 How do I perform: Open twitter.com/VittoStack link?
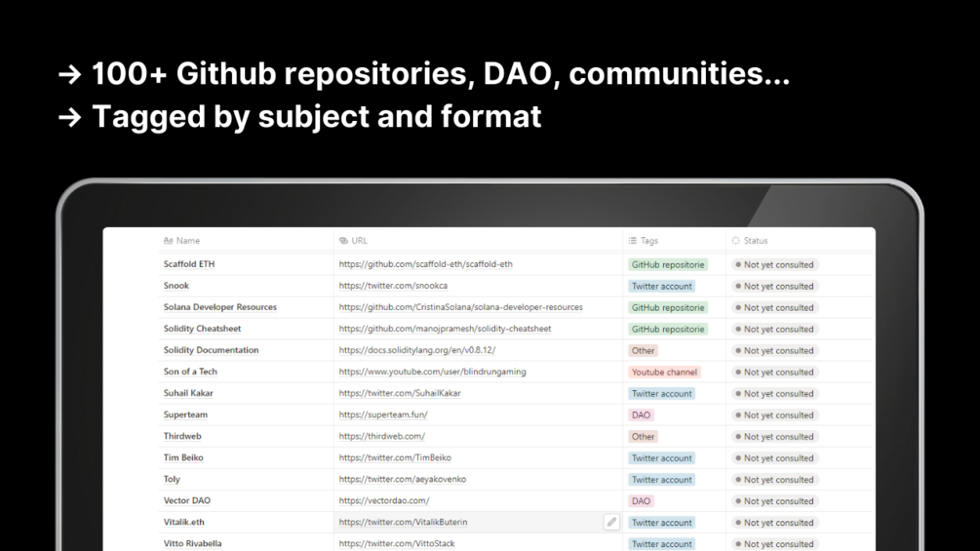coord(397,543)
